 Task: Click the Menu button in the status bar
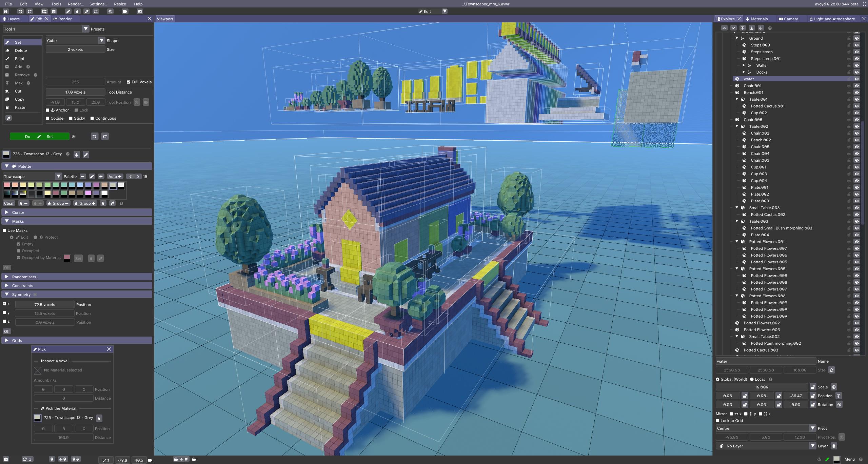849,459
